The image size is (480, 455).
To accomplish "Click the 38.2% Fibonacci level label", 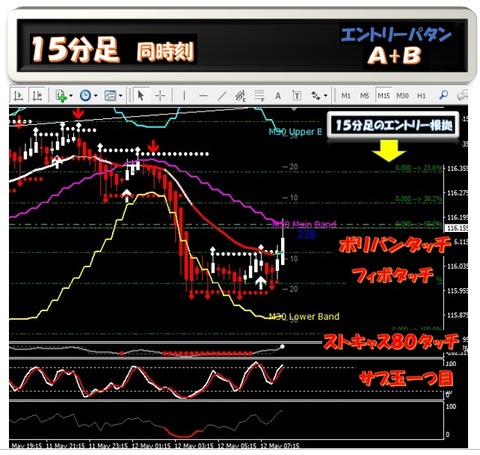I will click(x=419, y=199).
